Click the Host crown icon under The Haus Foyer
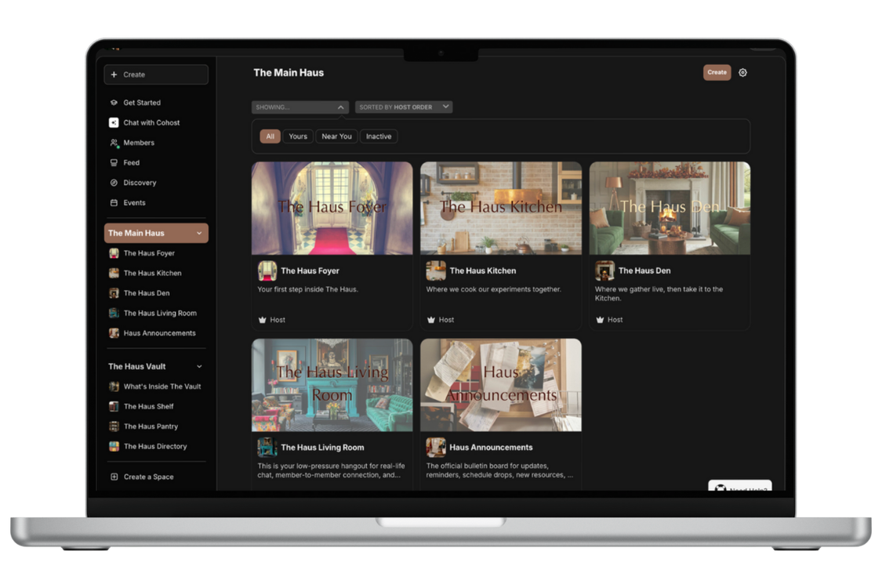Viewport: 882px width, 588px height. click(x=263, y=320)
